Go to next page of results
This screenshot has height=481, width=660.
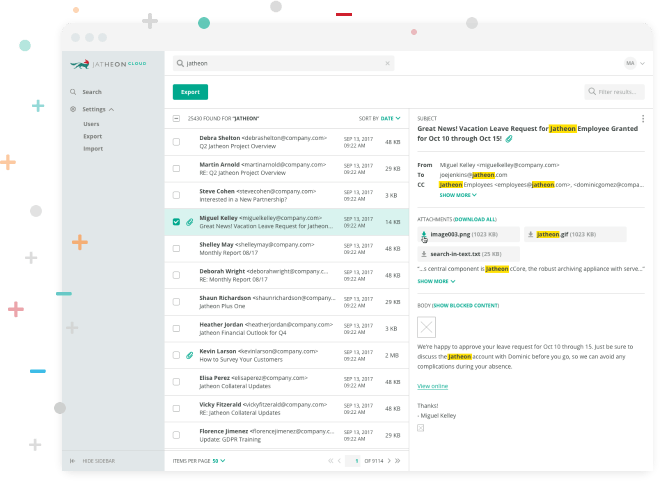click(389, 461)
